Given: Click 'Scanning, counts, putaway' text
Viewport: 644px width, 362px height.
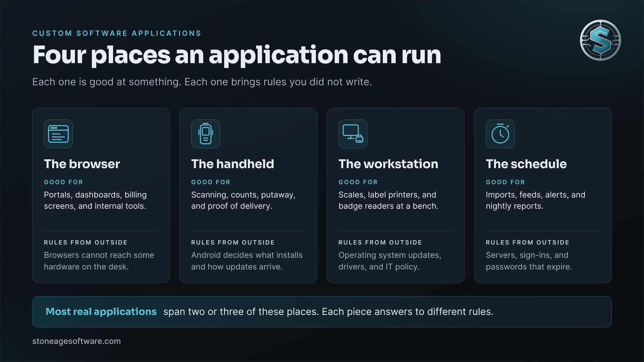Looking at the screenshot, I should [x=244, y=200].
